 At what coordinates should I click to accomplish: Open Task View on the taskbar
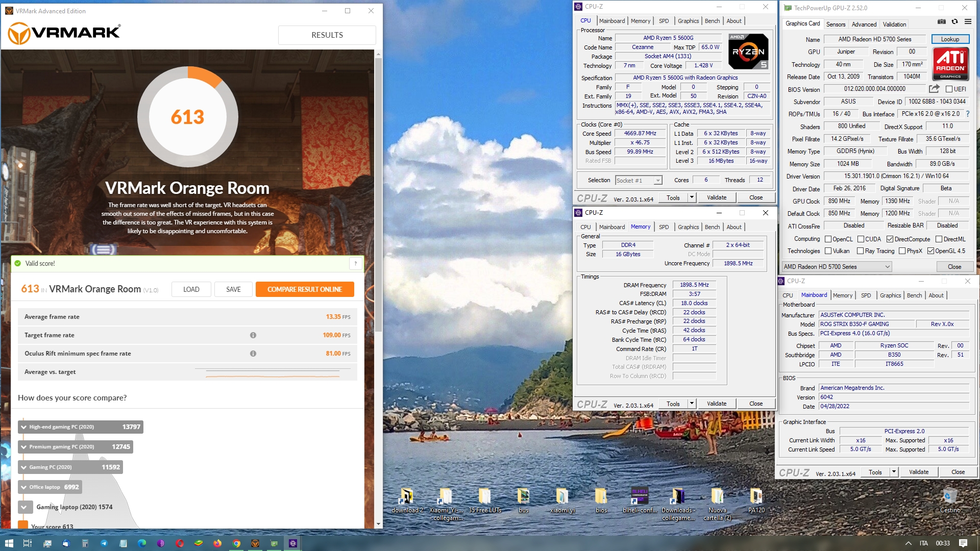(x=28, y=543)
